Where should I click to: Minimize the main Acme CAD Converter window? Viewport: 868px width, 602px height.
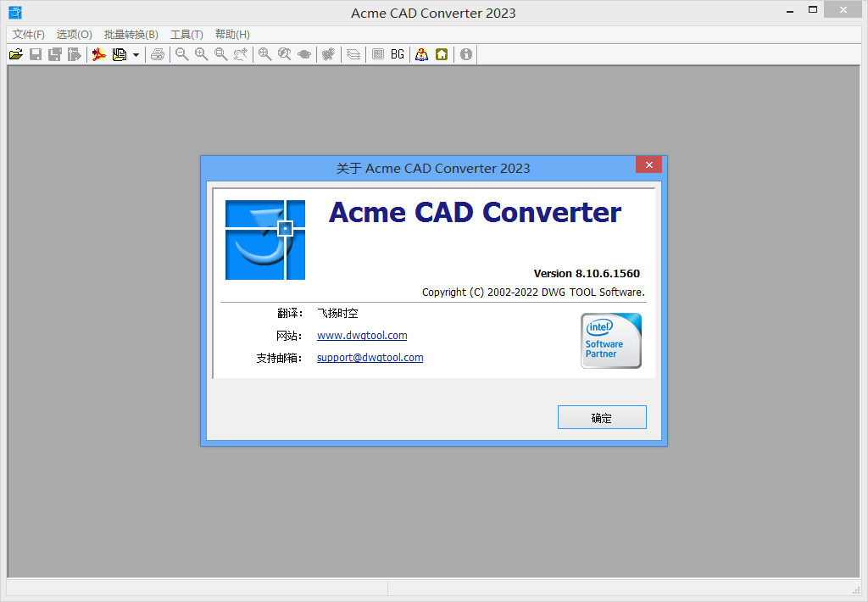[790, 10]
